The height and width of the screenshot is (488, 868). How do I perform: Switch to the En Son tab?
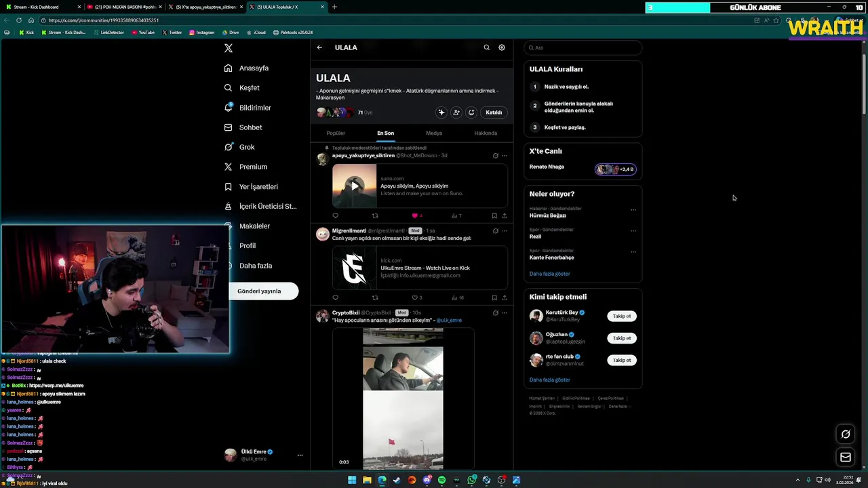[x=385, y=133]
